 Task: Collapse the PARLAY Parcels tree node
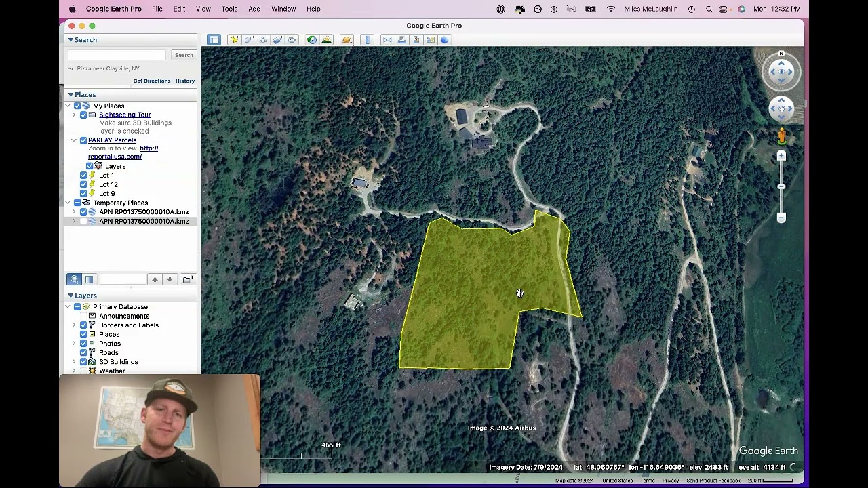pyautogui.click(x=74, y=140)
